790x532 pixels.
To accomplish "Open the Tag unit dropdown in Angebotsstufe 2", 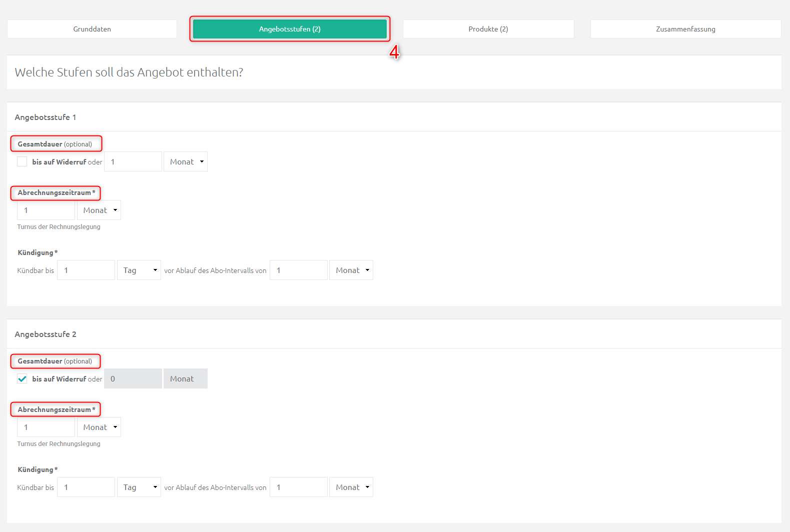I will (x=139, y=487).
